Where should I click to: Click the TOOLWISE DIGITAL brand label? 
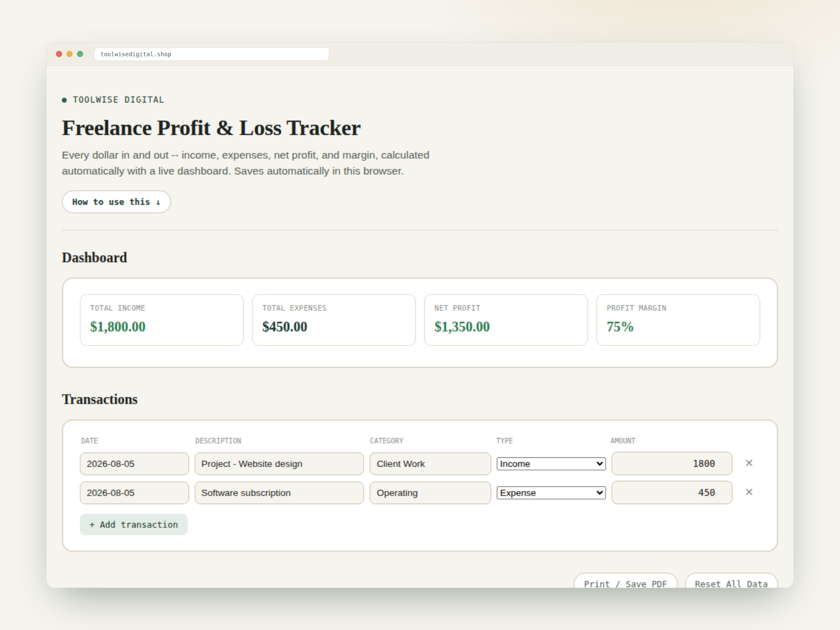tap(118, 100)
